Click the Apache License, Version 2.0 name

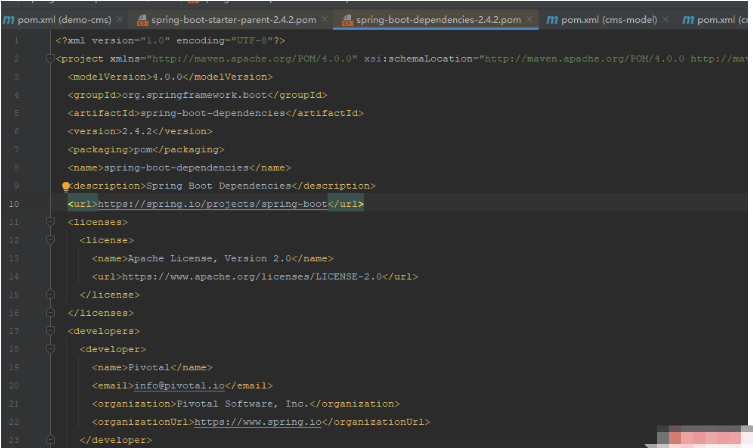click(209, 258)
